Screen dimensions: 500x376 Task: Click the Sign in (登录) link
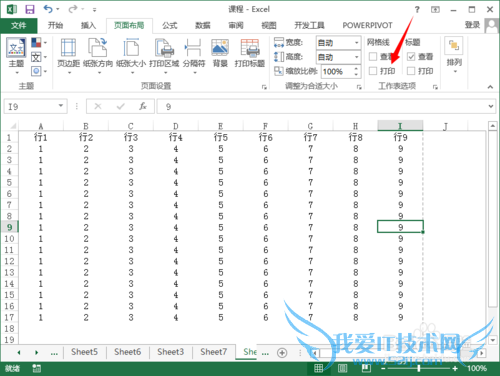tap(472, 25)
